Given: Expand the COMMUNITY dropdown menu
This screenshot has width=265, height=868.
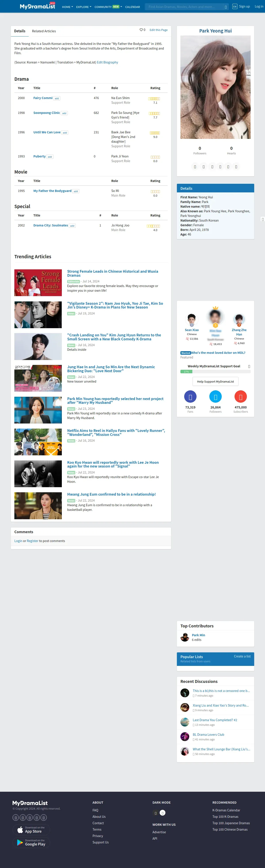Looking at the screenshot, I should point(108,7).
